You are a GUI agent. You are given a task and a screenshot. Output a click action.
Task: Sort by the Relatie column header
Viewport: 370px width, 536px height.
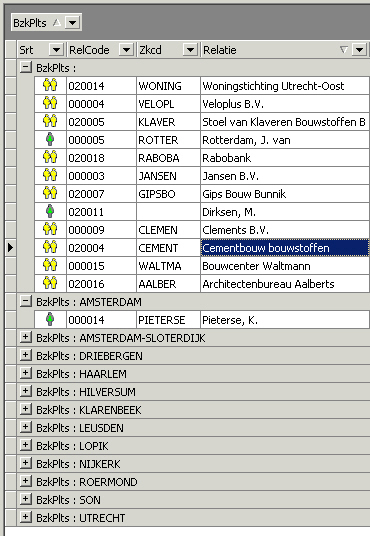point(220,50)
